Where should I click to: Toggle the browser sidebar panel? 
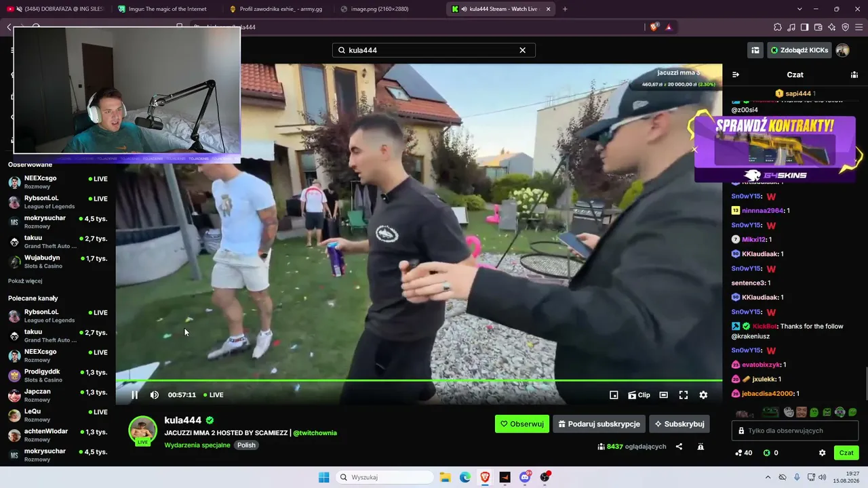[805, 27]
